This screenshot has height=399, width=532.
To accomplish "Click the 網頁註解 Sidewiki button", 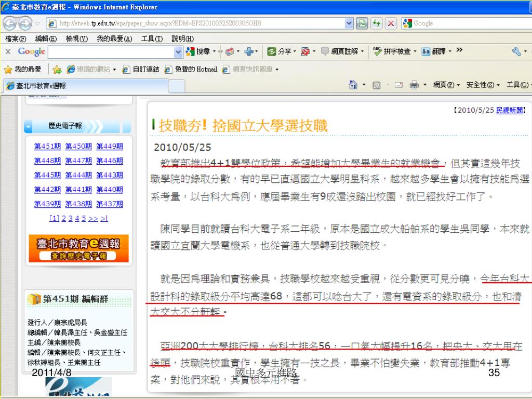I will click(342, 51).
